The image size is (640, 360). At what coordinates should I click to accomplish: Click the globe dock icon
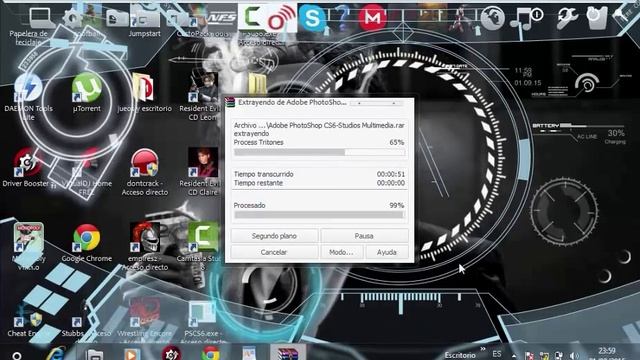tap(493, 18)
